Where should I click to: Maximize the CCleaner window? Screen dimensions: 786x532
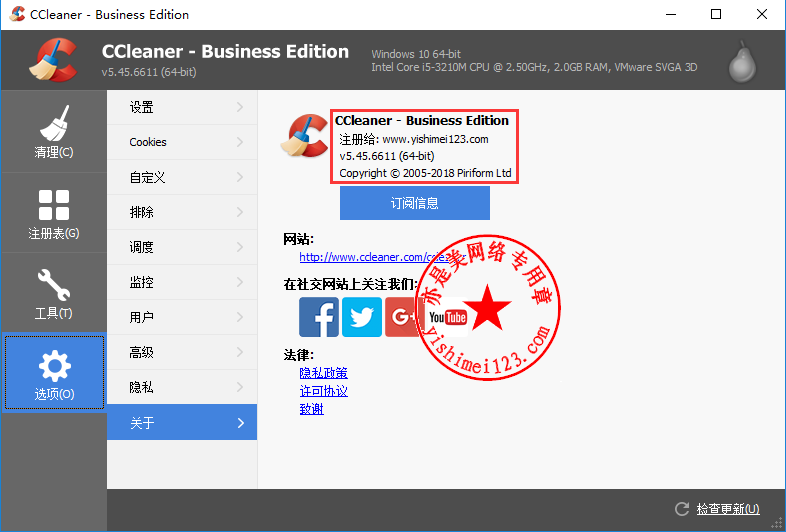pos(716,14)
